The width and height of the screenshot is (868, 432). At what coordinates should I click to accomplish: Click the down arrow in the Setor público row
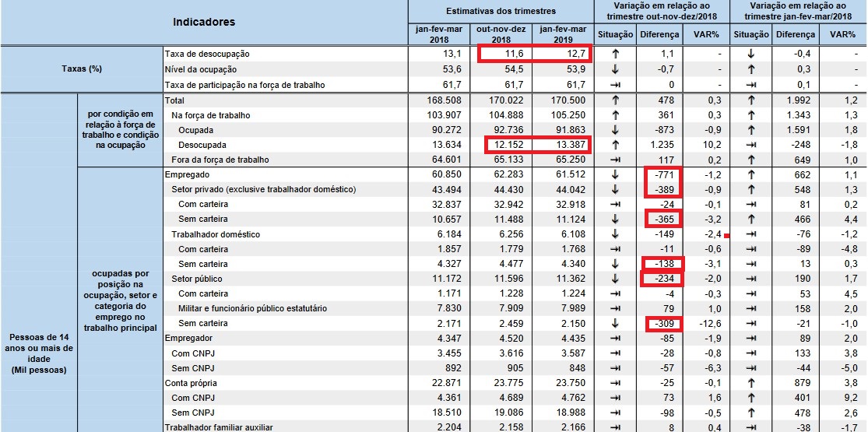(x=615, y=279)
